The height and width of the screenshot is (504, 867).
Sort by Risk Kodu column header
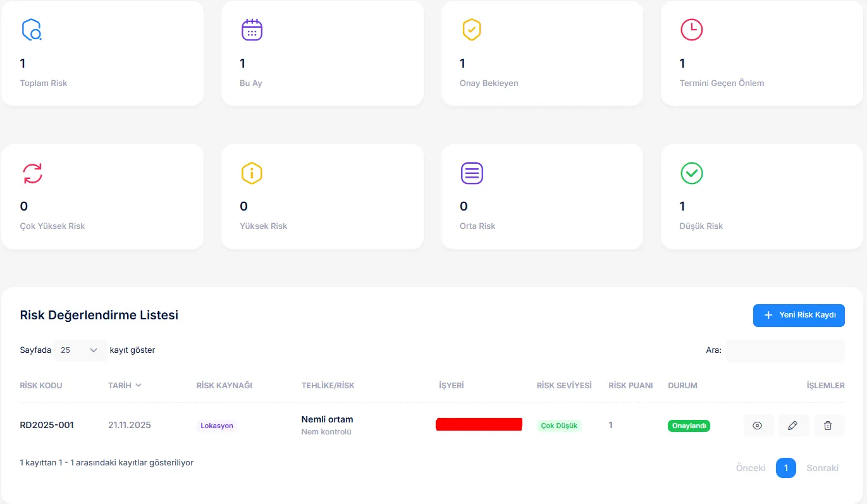tap(41, 385)
